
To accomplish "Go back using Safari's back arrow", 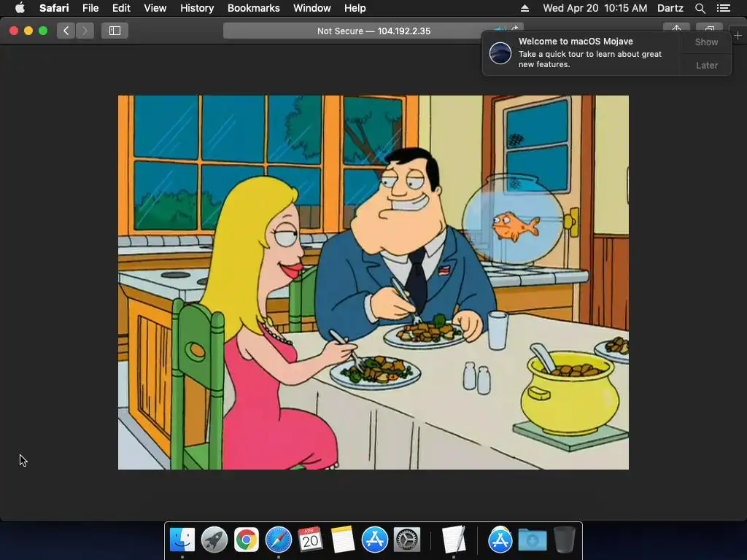I will click(66, 31).
